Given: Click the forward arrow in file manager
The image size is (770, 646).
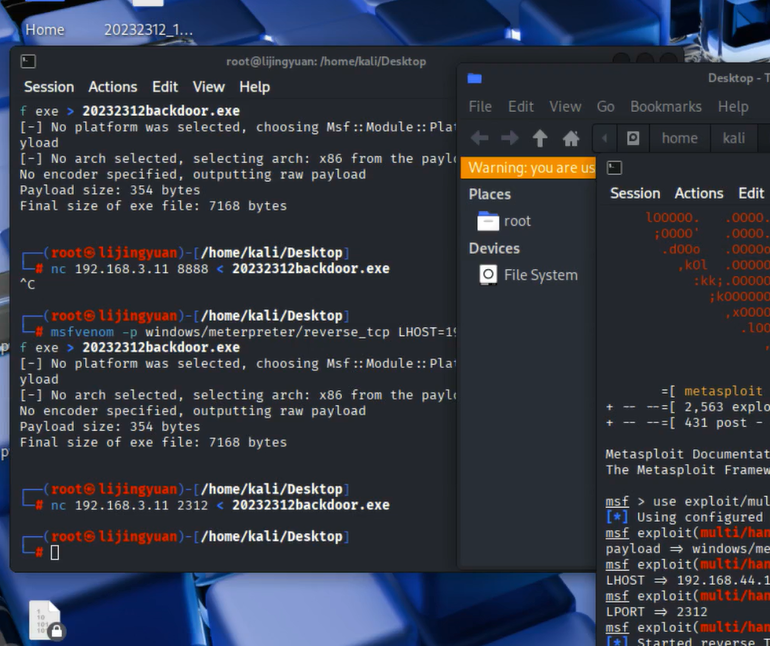Looking at the screenshot, I should (x=510, y=138).
